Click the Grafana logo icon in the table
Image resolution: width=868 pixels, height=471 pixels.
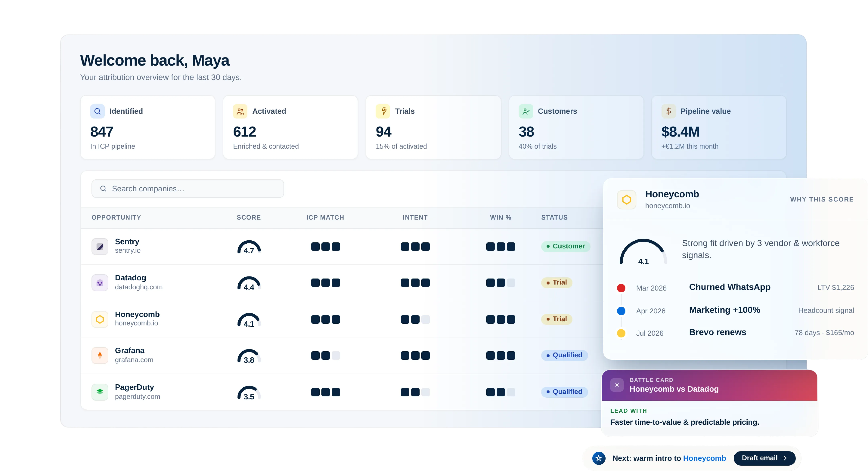(x=100, y=355)
